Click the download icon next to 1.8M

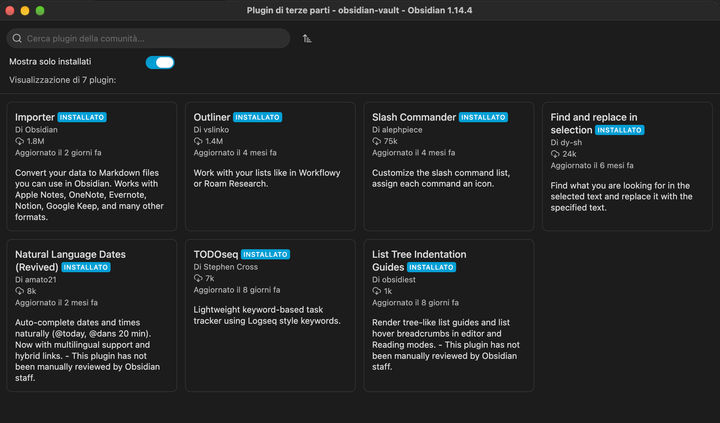pyautogui.click(x=19, y=141)
